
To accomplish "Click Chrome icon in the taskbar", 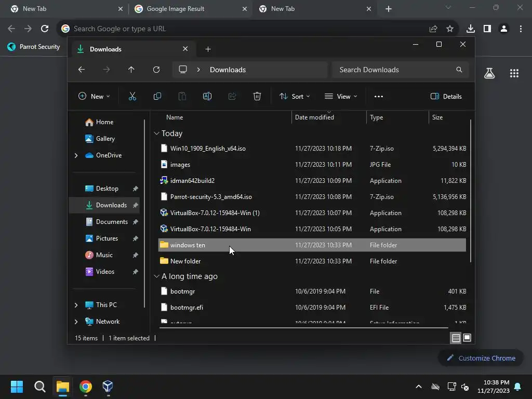I will (86, 387).
